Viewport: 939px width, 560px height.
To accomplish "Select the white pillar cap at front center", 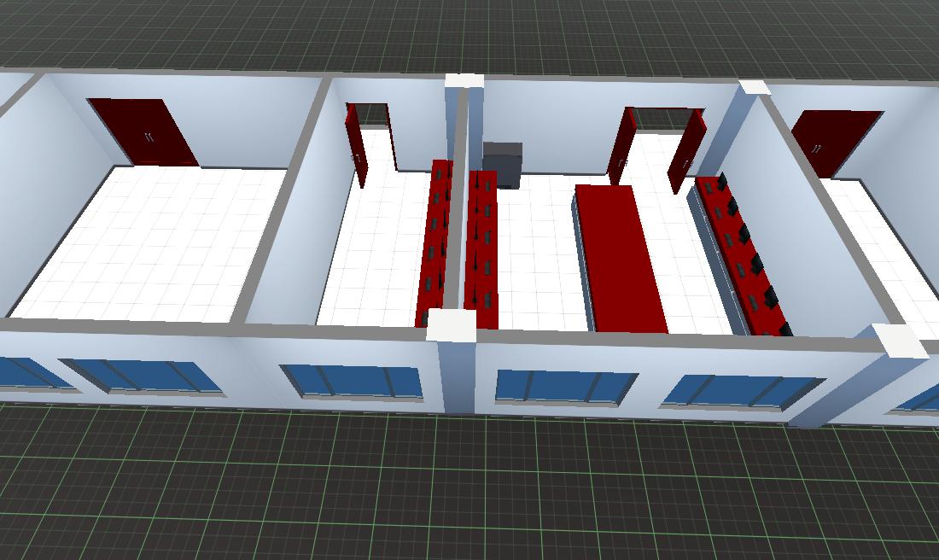I will 450,325.
